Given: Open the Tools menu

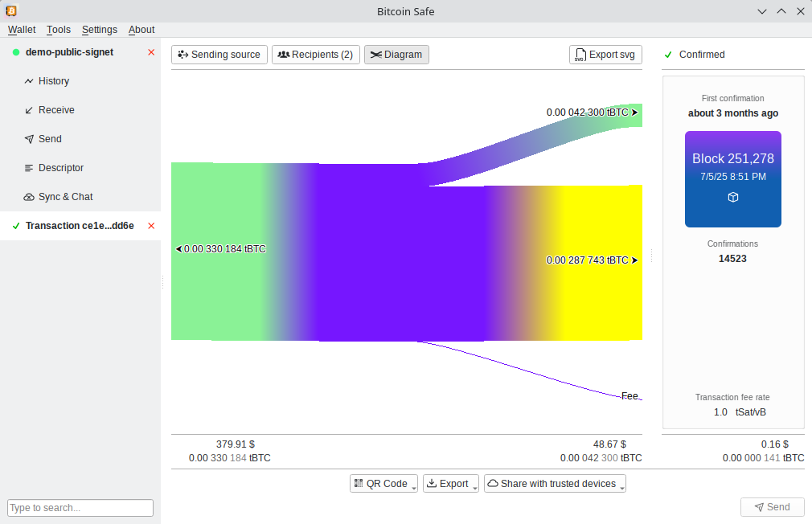Looking at the screenshot, I should (59, 30).
